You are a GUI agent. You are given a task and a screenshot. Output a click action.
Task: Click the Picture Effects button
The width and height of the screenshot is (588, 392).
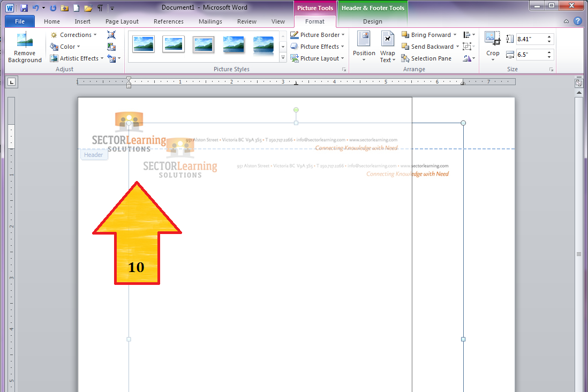tap(318, 47)
